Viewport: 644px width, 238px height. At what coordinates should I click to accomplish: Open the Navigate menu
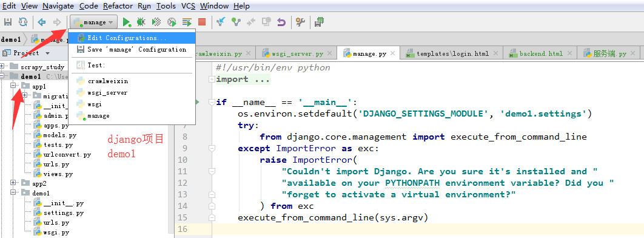pyautogui.click(x=58, y=5)
